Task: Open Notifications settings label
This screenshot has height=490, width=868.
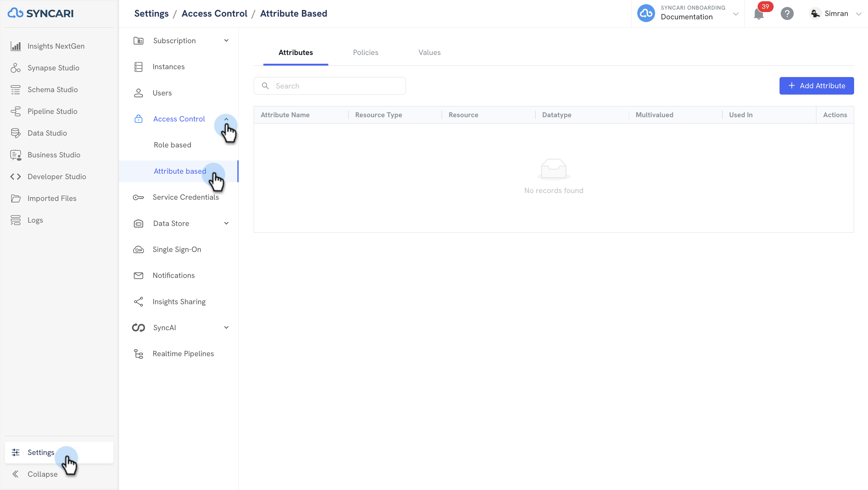Action: tap(174, 276)
